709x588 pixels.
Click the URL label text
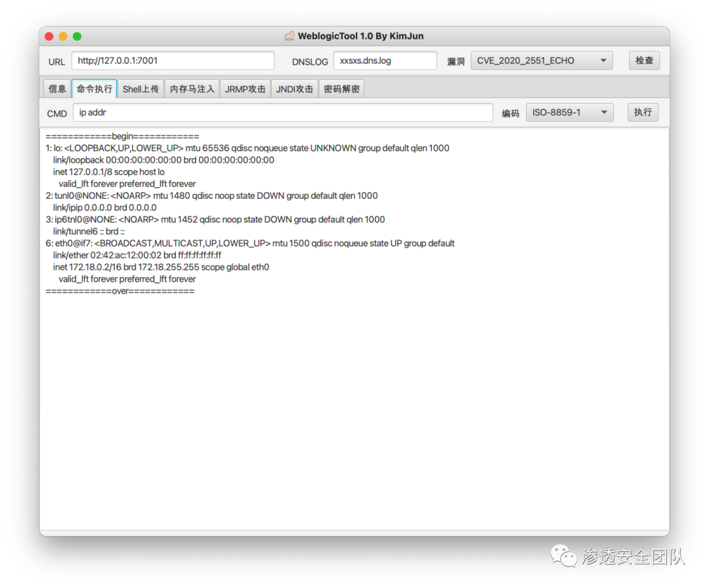pyautogui.click(x=56, y=62)
